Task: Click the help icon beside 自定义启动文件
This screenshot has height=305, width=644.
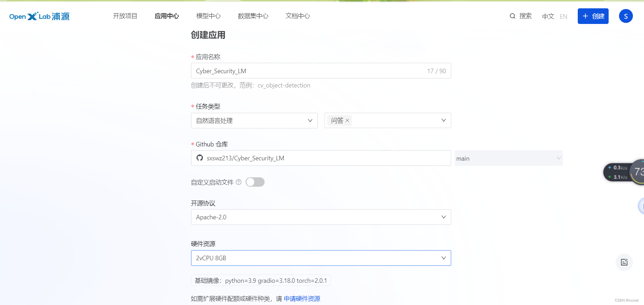Action: pos(239,182)
